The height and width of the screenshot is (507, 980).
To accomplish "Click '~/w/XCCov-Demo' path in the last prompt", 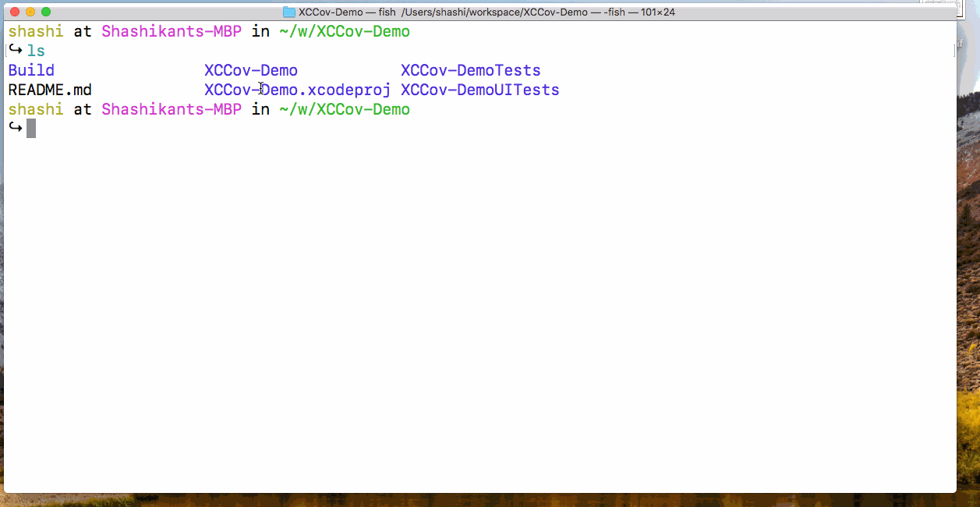I will click(x=345, y=109).
